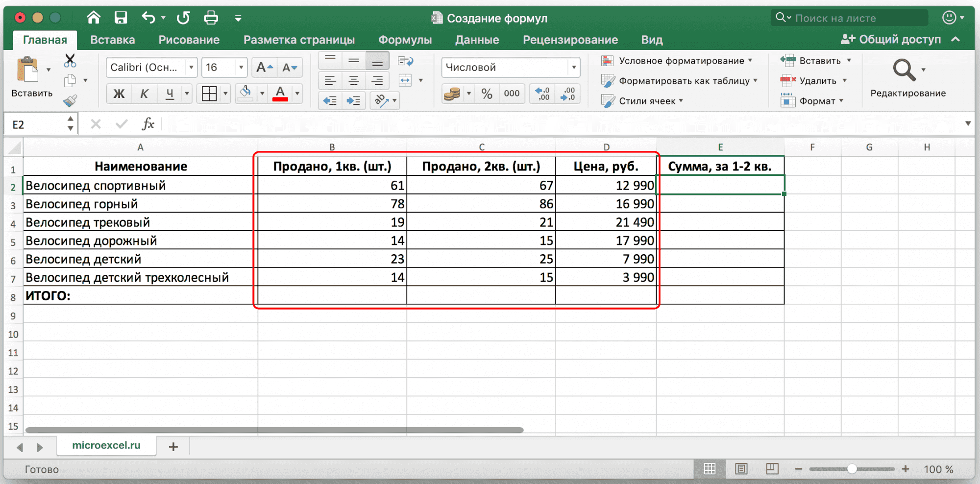Toggle italic formatting (К)
Screen dimensions: 980x484
click(144, 94)
